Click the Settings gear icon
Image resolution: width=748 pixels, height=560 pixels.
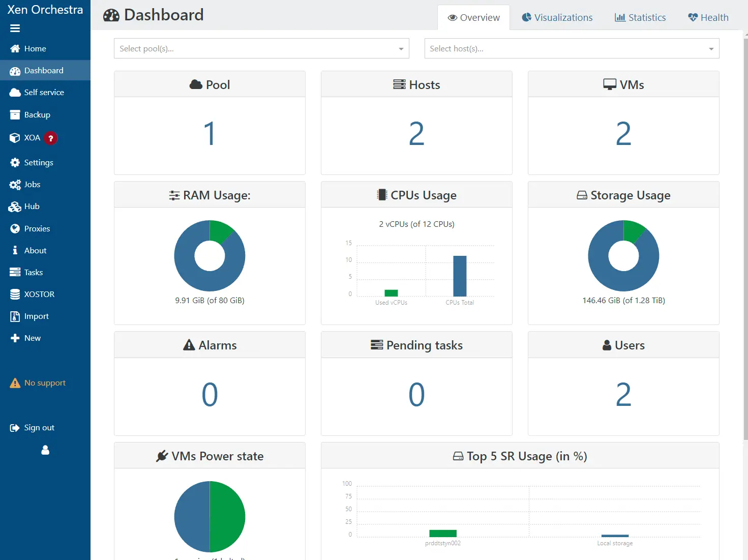coord(15,163)
